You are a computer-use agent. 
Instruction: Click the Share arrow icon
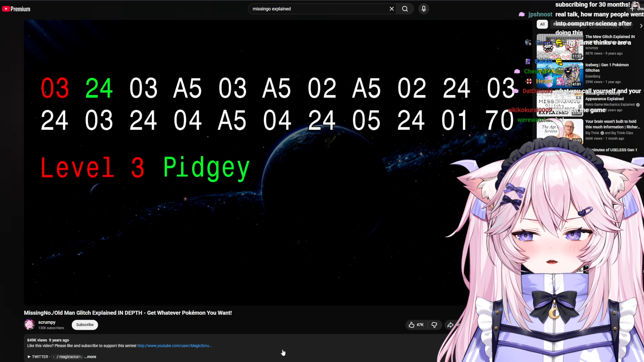point(450,325)
